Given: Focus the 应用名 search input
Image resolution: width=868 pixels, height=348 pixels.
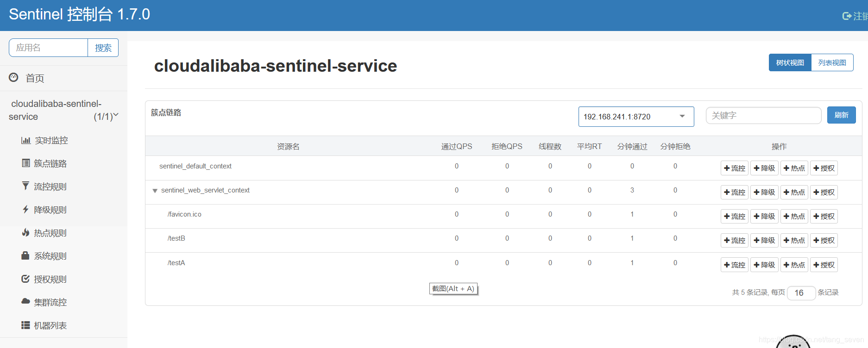Looking at the screenshot, I should point(48,48).
